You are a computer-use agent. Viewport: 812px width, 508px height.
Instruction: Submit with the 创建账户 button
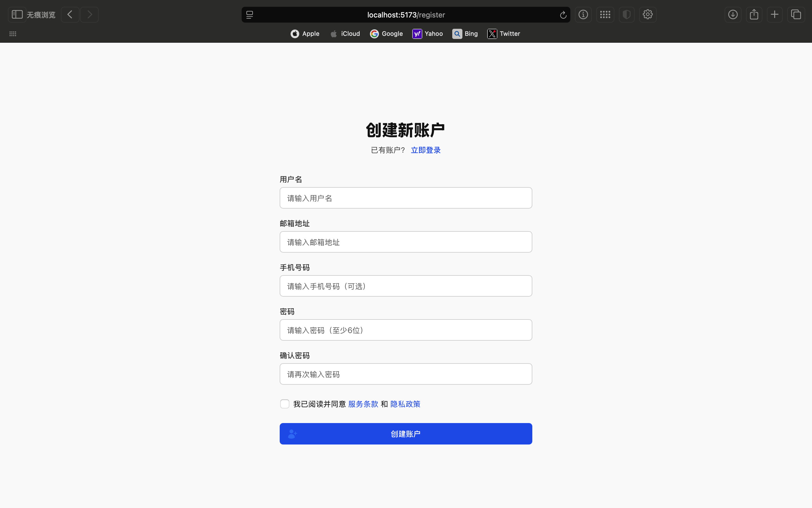[406, 434]
